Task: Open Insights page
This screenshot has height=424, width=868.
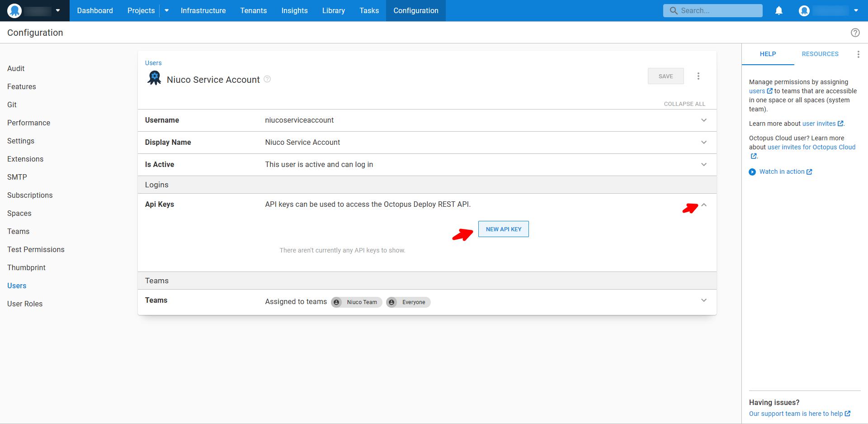Action: point(294,10)
